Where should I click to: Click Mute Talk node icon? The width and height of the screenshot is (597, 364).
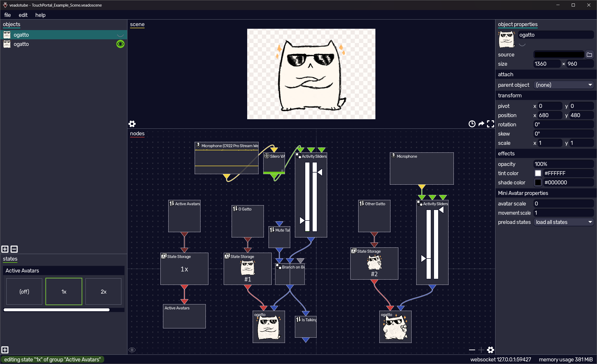click(272, 230)
